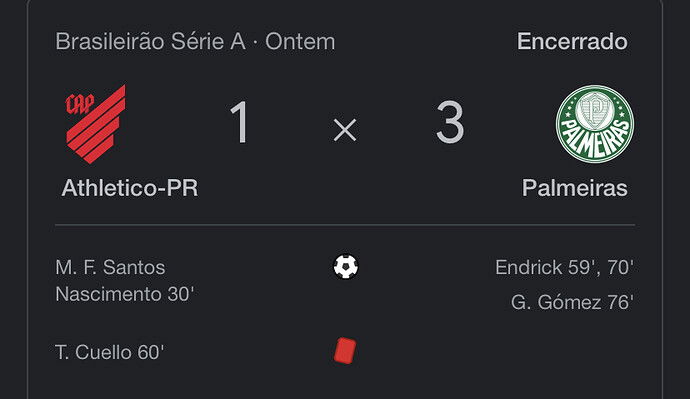Select the Brasileirão Série A competition label
Viewport: 690px width, 399px height.
[150, 42]
